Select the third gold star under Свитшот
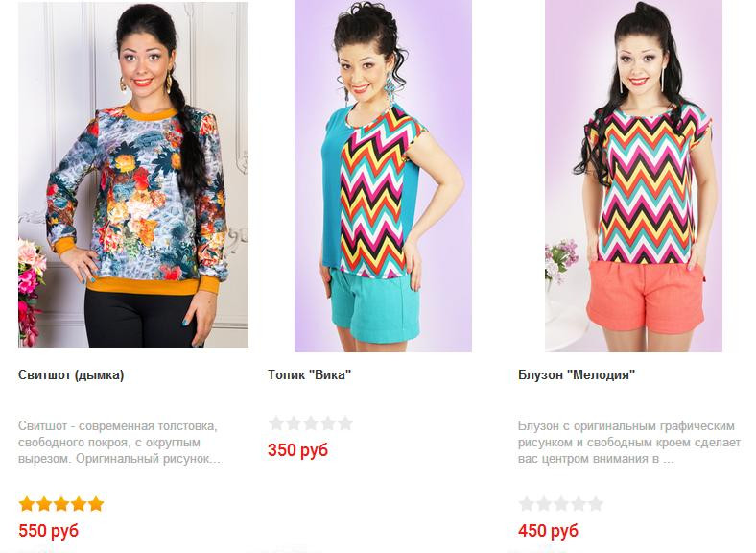Screen dimensions: 756x553 (x=61, y=504)
